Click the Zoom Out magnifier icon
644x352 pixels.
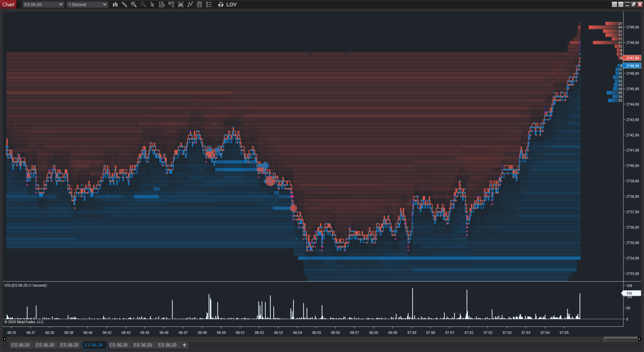click(x=143, y=4)
